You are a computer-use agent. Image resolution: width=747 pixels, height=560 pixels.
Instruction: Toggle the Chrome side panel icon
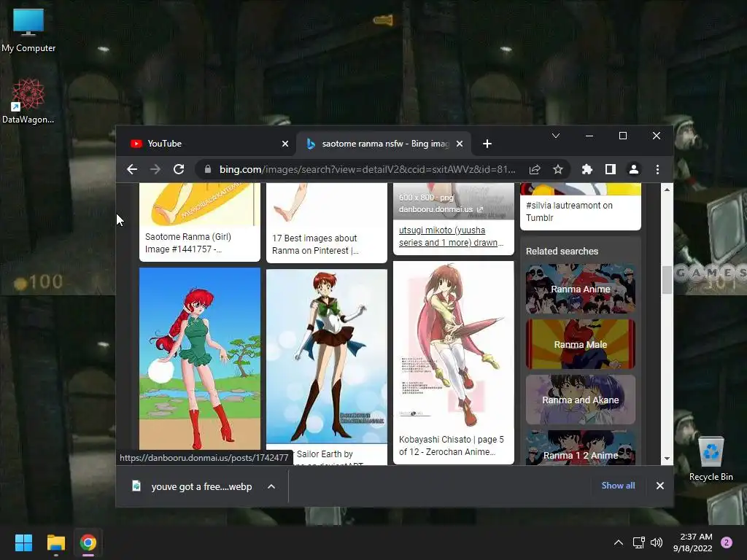point(611,169)
